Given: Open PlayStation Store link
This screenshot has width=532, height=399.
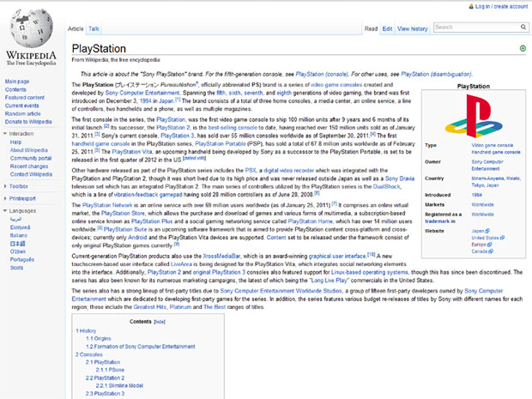Looking at the screenshot, I should click(x=123, y=213).
